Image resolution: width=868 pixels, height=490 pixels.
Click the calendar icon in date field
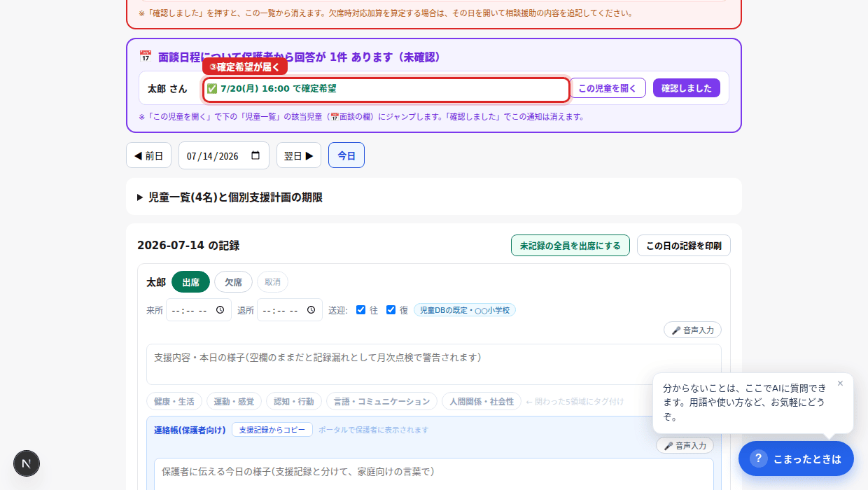pyautogui.click(x=255, y=156)
